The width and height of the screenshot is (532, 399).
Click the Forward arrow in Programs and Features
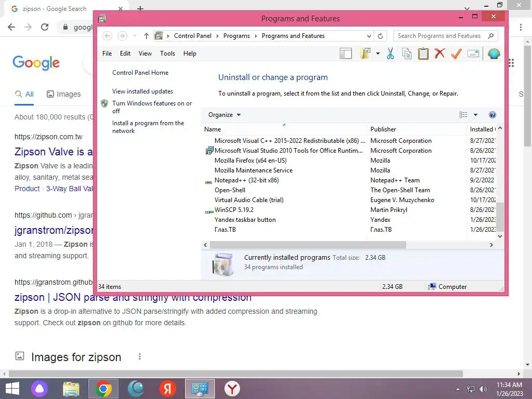pos(122,36)
